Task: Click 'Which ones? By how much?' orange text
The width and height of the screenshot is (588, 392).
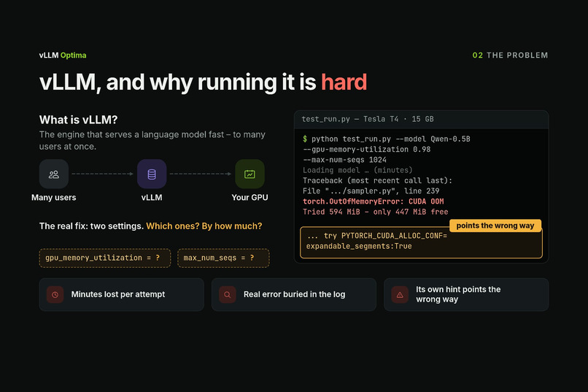Action: (204, 226)
